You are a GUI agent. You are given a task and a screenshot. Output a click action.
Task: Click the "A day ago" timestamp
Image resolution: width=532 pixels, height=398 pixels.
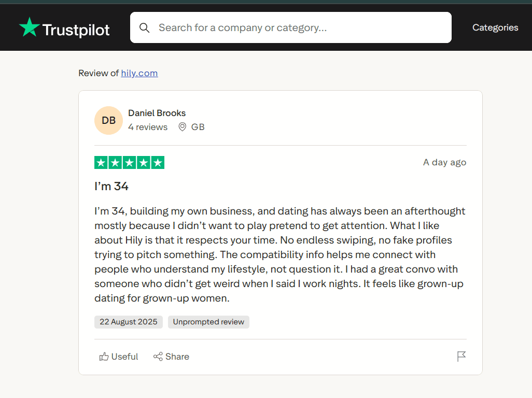(x=444, y=163)
